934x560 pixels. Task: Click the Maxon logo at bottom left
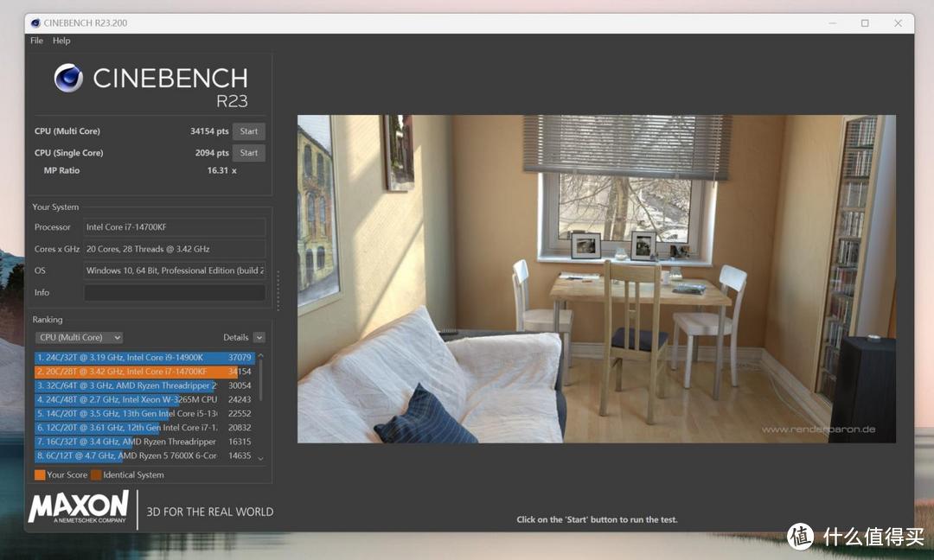click(78, 507)
